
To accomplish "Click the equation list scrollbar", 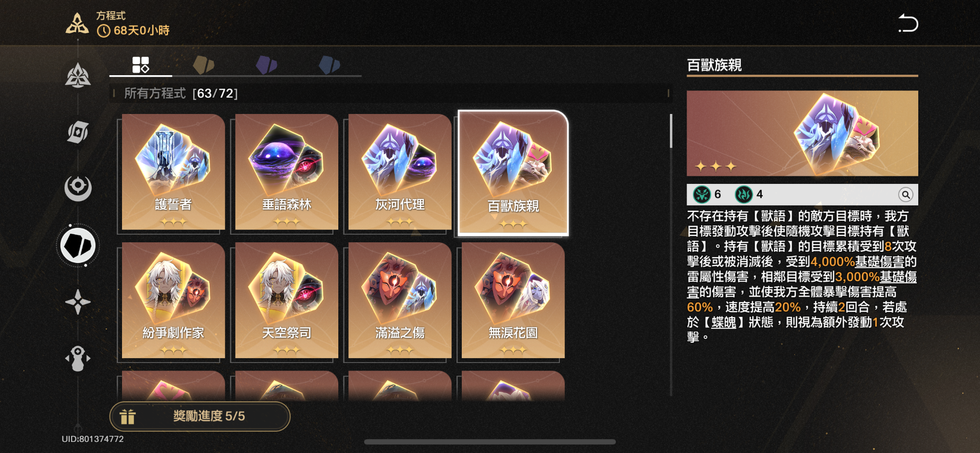I will [671, 255].
